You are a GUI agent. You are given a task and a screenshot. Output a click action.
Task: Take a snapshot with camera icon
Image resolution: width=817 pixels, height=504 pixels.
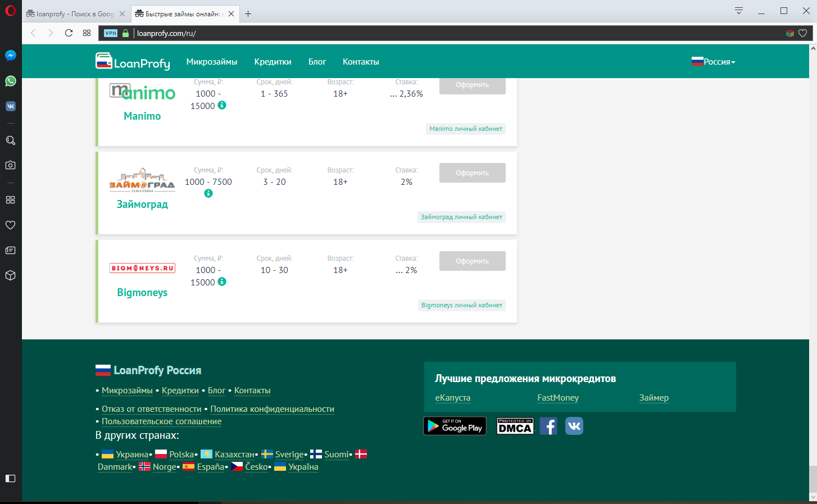point(11,165)
